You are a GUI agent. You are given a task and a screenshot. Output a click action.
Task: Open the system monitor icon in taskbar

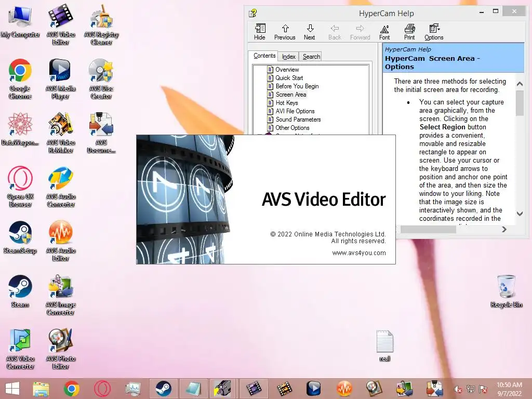click(132, 389)
